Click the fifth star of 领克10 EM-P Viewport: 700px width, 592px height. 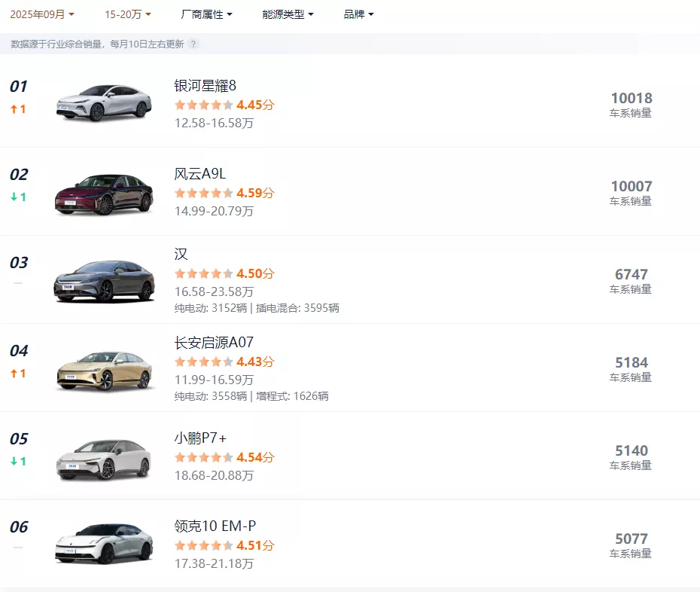[228, 544]
